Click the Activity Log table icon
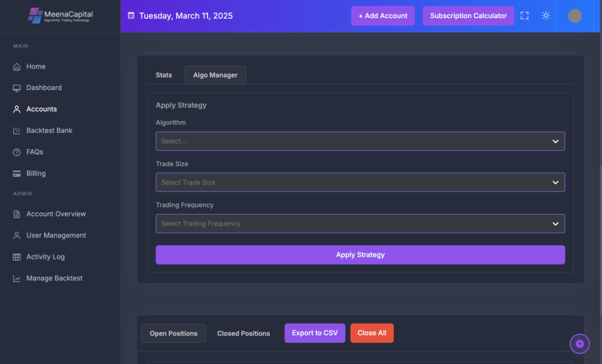The height and width of the screenshot is (364, 602). [16, 257]
